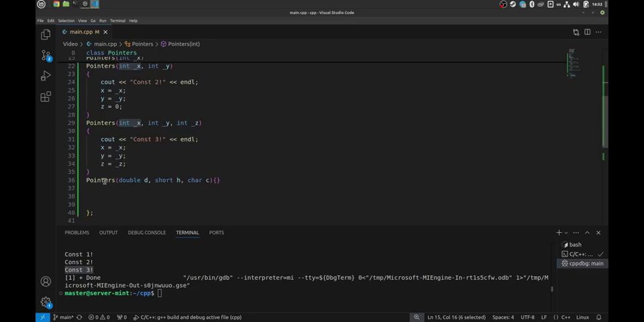
Task: Open the Extensions view
Action: tap(46, 97)
